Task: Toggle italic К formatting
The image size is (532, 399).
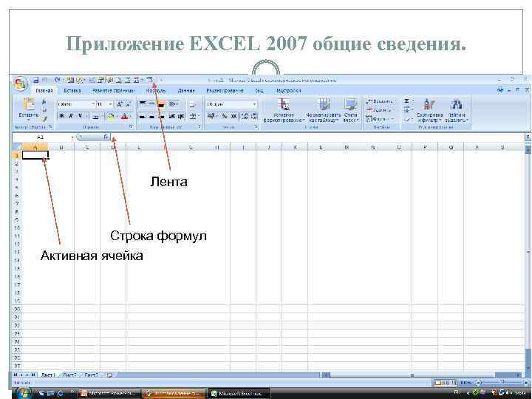Action: tap(71, 116)
